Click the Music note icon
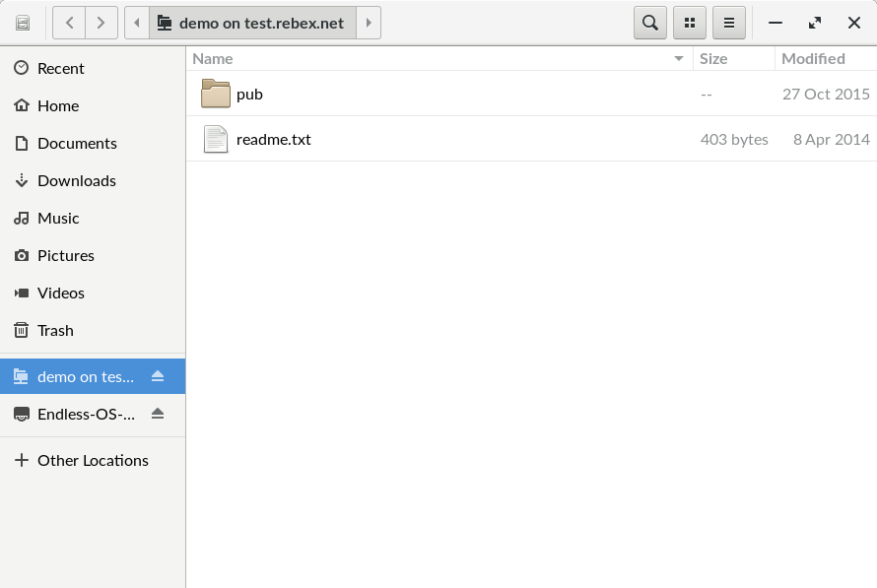 click(22, 218)
